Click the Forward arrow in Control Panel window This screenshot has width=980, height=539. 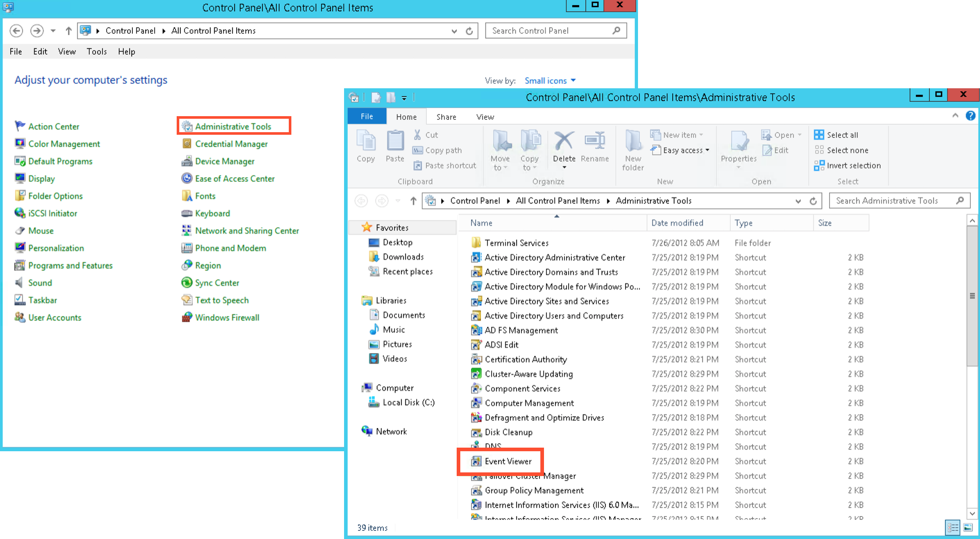pyautogui.click(x=37, y=31)
